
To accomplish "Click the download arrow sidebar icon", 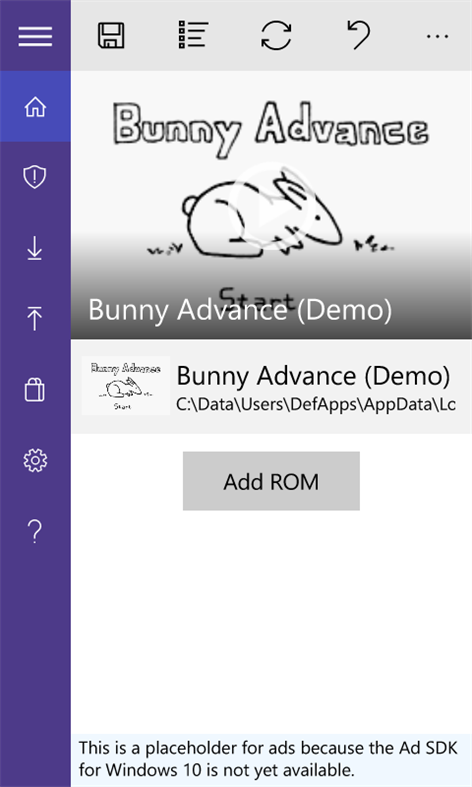I will coord(35,248).
